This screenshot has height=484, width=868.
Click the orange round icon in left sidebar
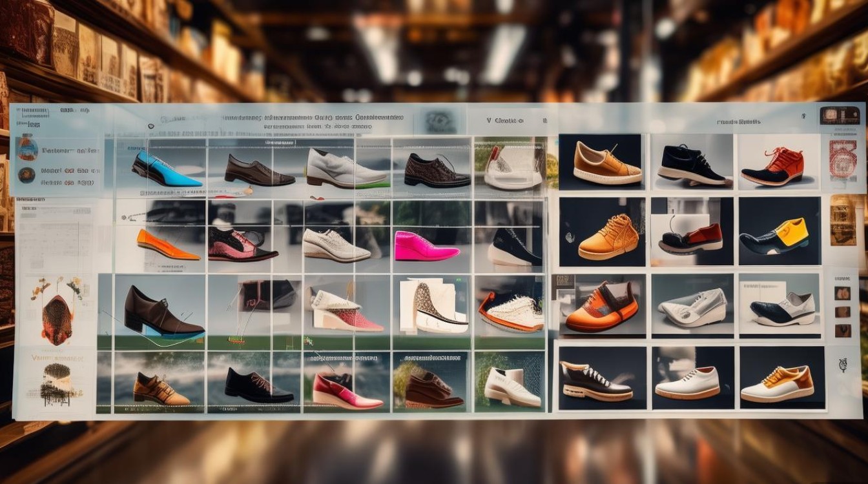pyautogui.click(x=27, y=148)
